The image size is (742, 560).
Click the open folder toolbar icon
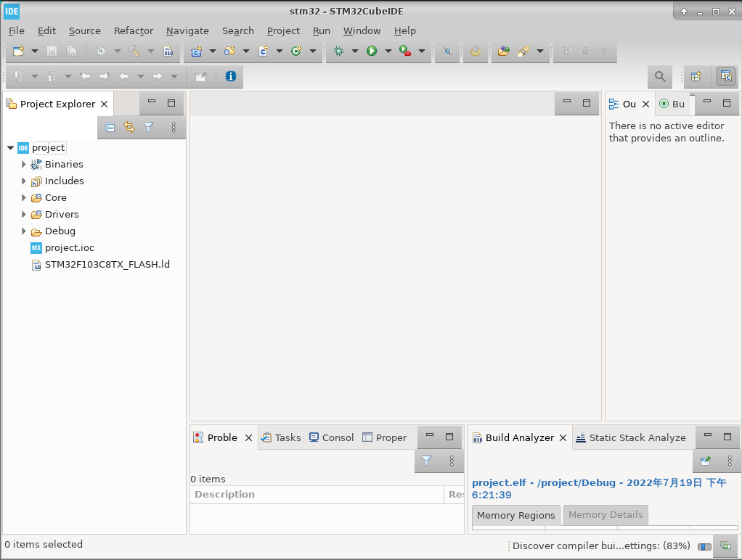pyautogui.click(x=504, y=51)
